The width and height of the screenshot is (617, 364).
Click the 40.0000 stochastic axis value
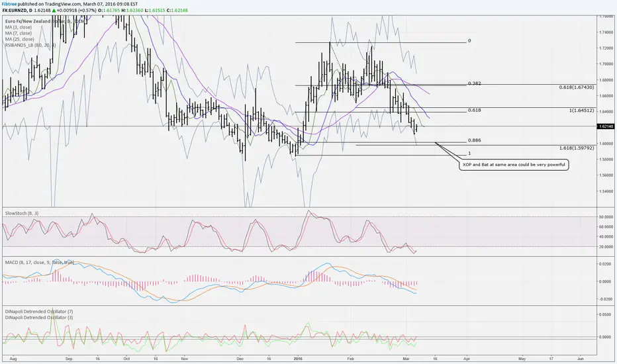click(606, 236)
